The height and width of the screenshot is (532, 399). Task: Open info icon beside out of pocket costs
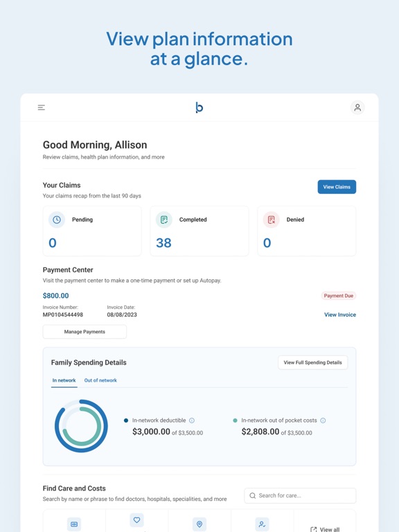[323, 420]
